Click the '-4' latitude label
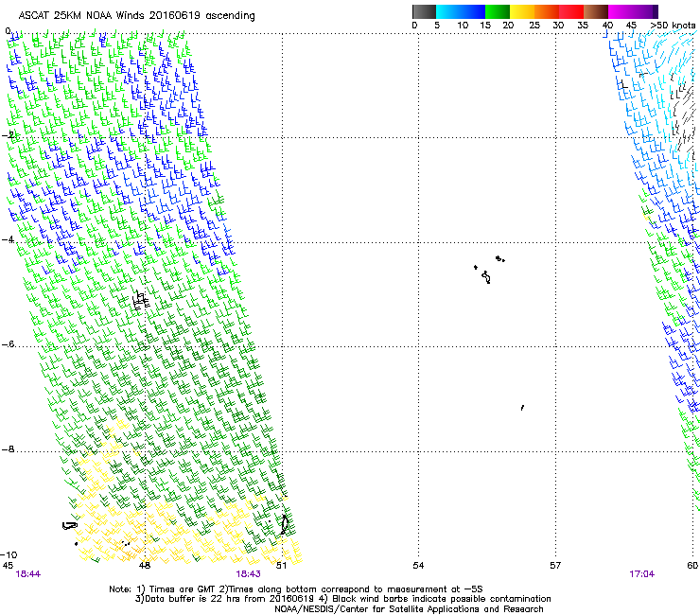Viewport: 700px width, 615px height. (x=8, y=239)
